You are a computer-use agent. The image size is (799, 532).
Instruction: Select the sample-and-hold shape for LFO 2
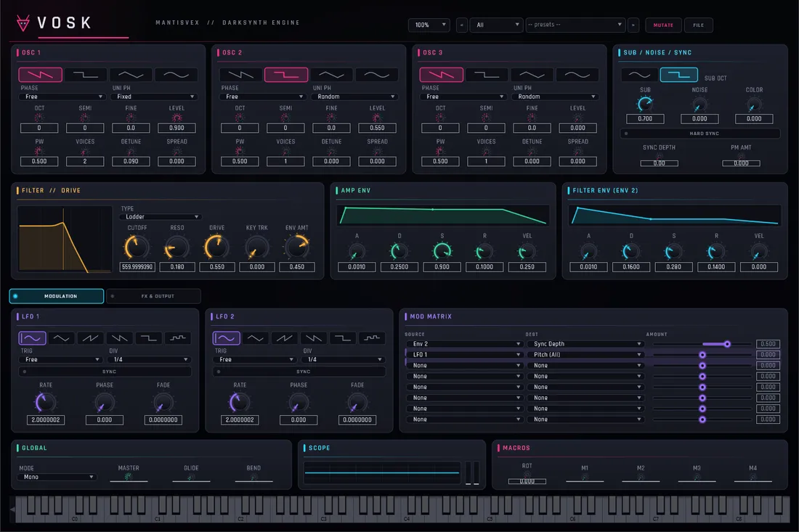click(x=372, y=338)
